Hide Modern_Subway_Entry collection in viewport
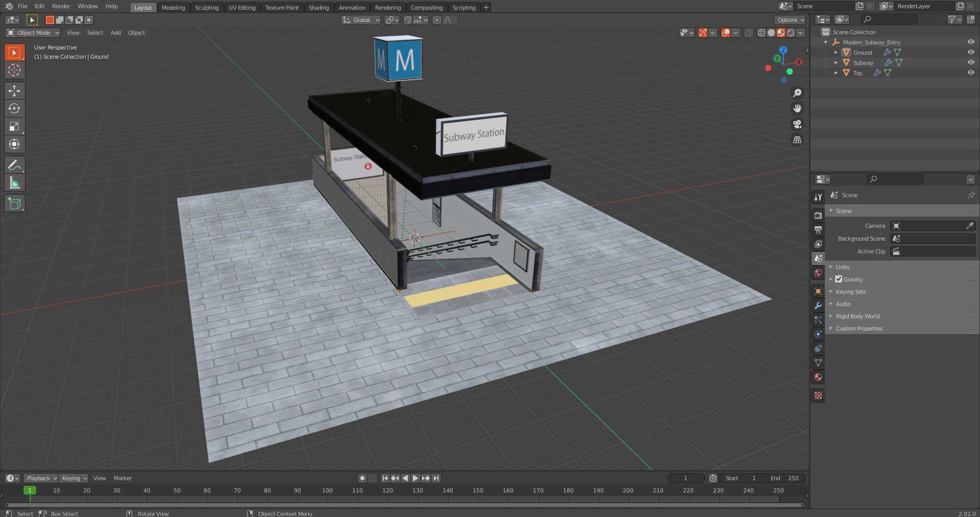Screen dimensions: 980x517 tap(971, 42)
